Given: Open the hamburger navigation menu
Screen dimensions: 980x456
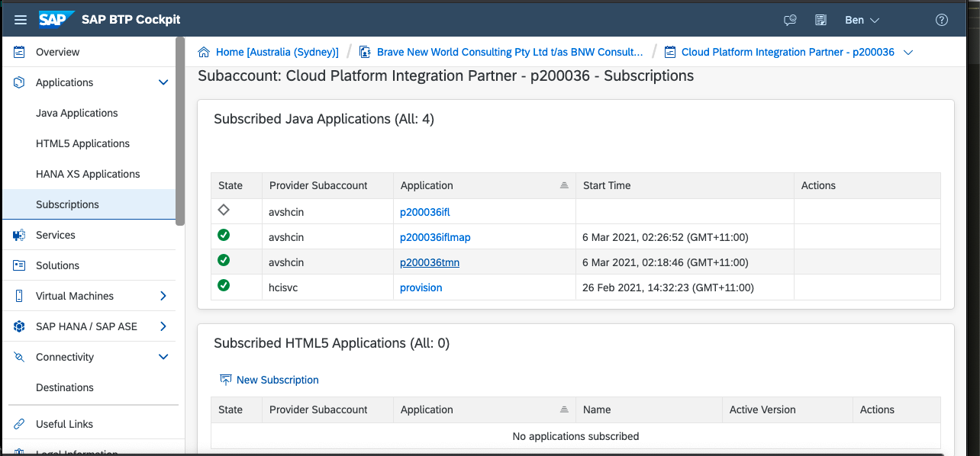Looking at the screenshot, I should coord(21,20).
